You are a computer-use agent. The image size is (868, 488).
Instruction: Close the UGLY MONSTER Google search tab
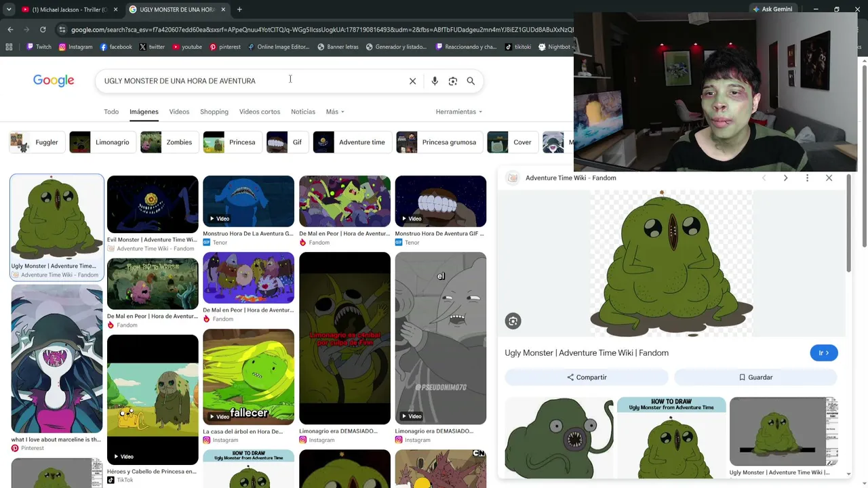(223, 9)
